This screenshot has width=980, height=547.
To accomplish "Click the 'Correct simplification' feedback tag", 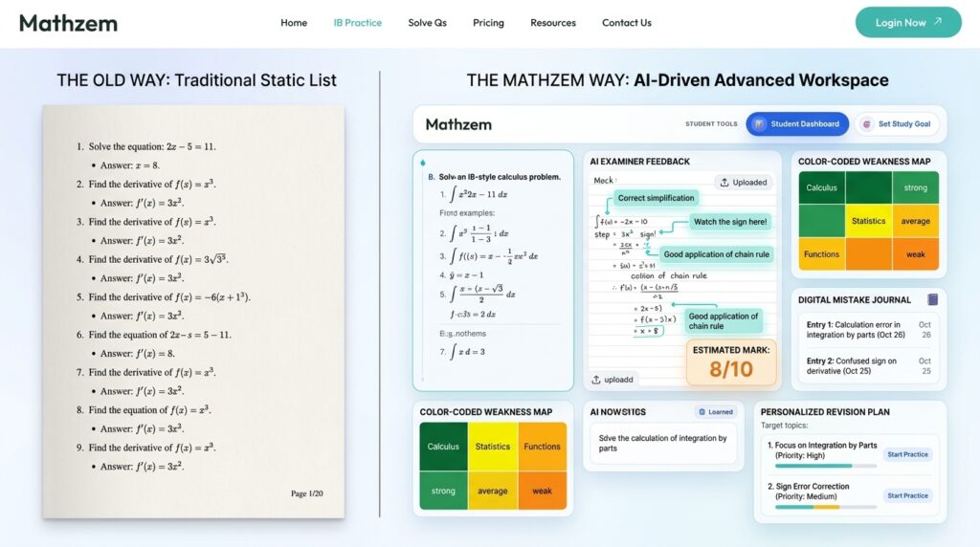I will (x=656, y=198).
